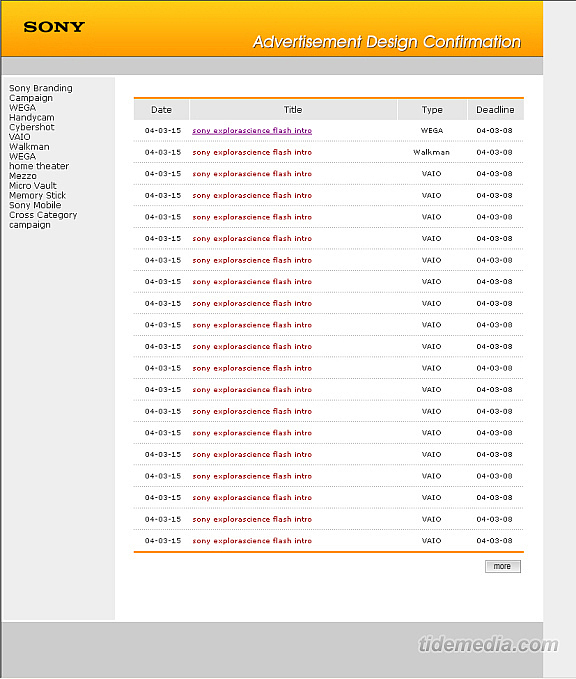The width and height of the screenshot is (576, 679).
Task: Open the Micro Vault category
Action: click(x=33, y=185)
